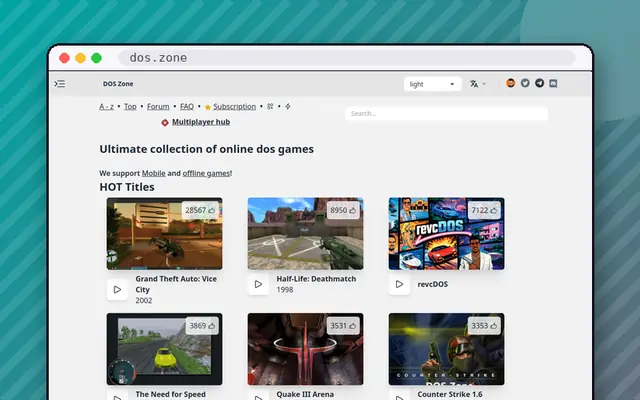Open the Quake III Arena thumbnail
The height and width of the screenshot is (400, 640).
tap(305, 349)
